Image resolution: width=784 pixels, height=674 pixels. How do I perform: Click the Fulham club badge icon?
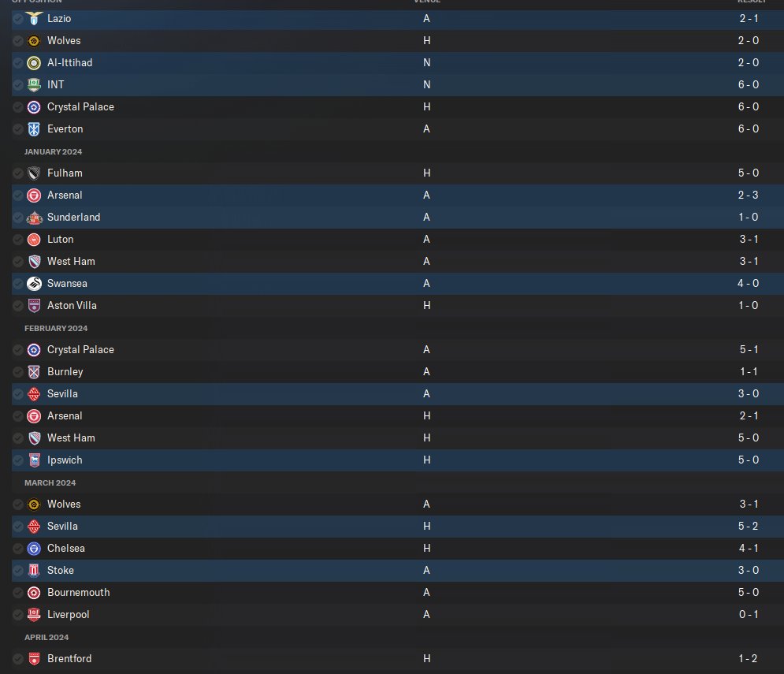[34, 173]
